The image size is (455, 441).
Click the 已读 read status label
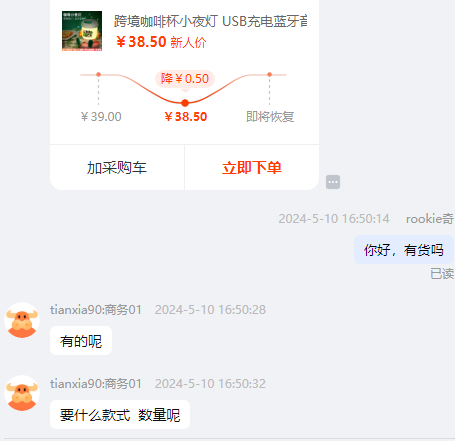[442, 274]
